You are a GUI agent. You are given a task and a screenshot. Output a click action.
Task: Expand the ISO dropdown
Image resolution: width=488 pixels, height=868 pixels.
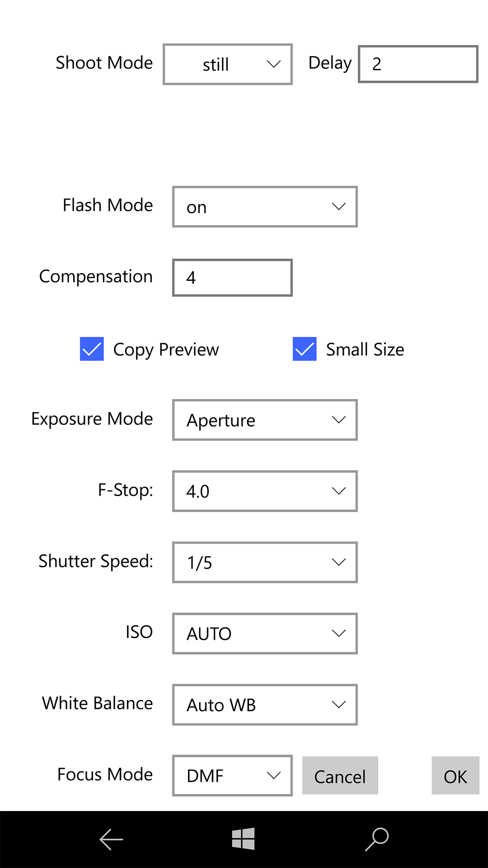264,633
